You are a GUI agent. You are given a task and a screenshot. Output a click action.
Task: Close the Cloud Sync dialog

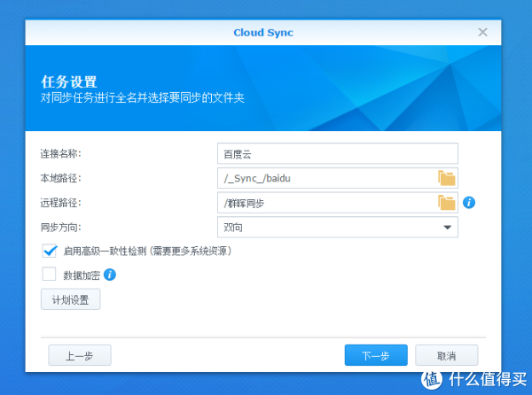[x=483, y=32]
